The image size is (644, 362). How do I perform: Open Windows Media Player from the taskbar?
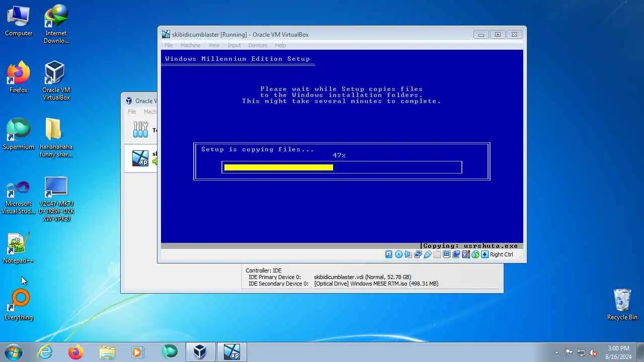point(137,352)
